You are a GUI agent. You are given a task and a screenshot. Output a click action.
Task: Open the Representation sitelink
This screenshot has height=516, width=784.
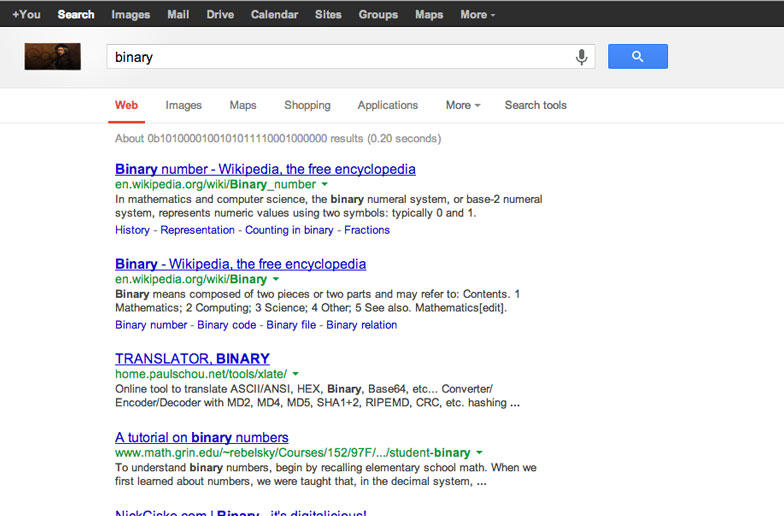coord(197,230)
